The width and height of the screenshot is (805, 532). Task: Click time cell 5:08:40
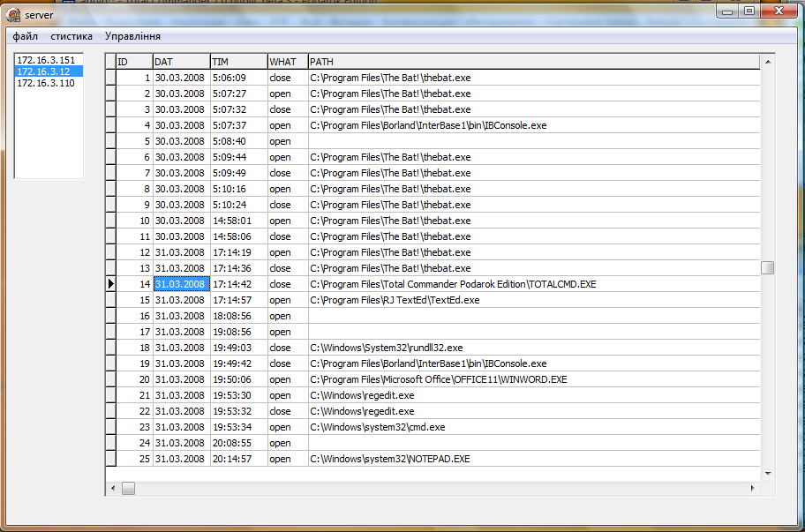(239, 141)
